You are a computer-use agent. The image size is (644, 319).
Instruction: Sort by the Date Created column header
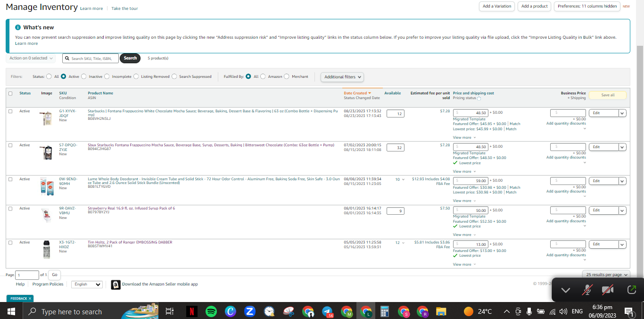coord(357,93)
